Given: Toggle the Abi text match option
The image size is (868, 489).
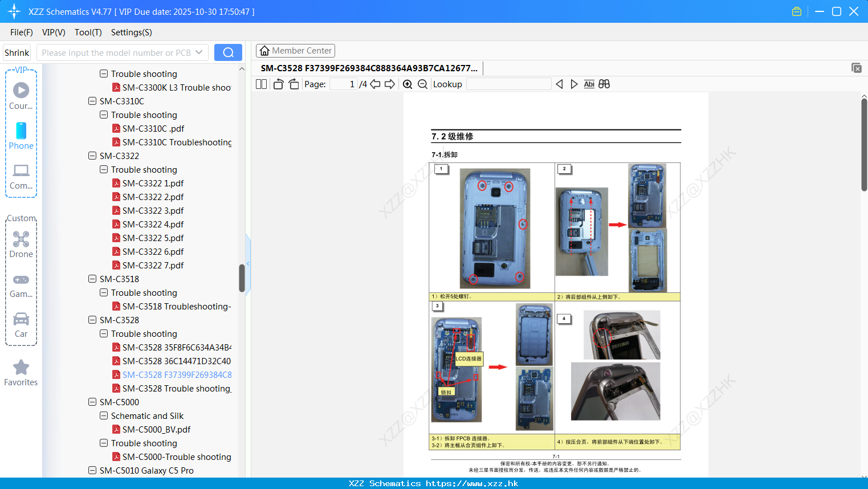Looking at the screenshot, I should click(x=589, y=84).
